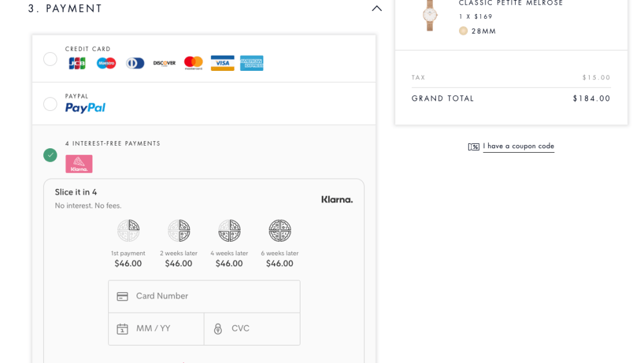The width and height of the screenshot is (644, 363).
Task: Click the JCB card logo
Action: [77, 63]
